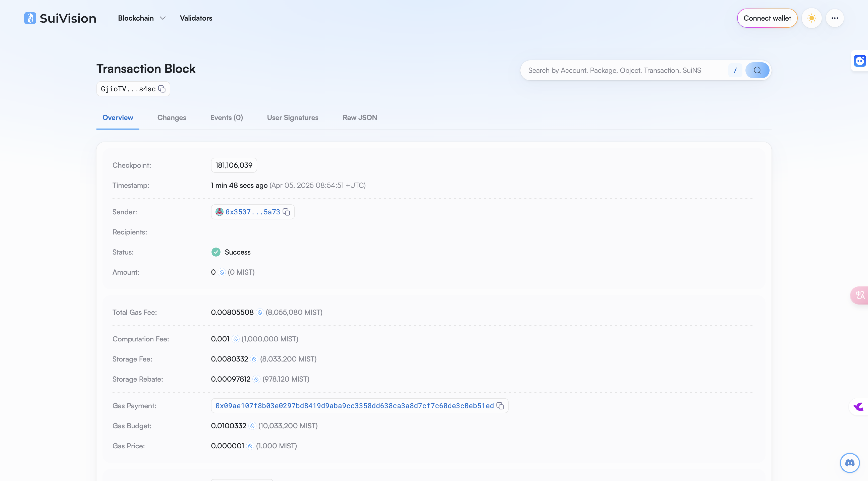The image size is (868, 481).
Task: Click the Connect wallet button
Action: (767, 18)
